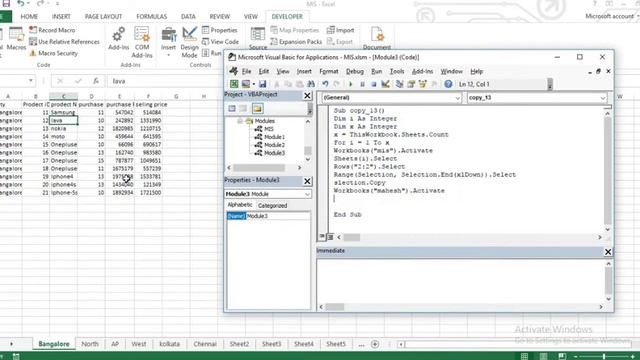Click Procedure View button at code bottom-left
640x360 pixels.
tap(322, 237)
